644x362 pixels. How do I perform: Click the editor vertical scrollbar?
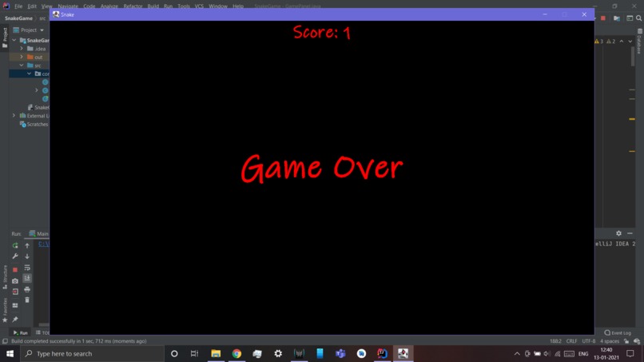(x=633, y=57)
